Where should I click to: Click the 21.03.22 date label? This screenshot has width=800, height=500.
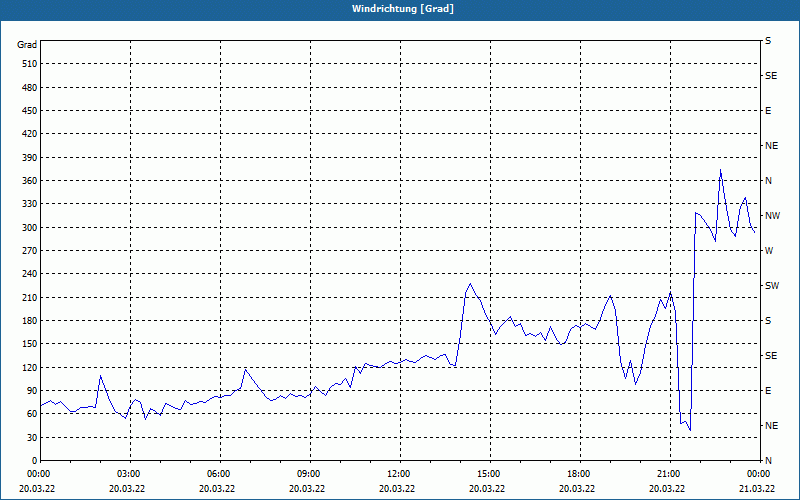[x=758, y=489]
